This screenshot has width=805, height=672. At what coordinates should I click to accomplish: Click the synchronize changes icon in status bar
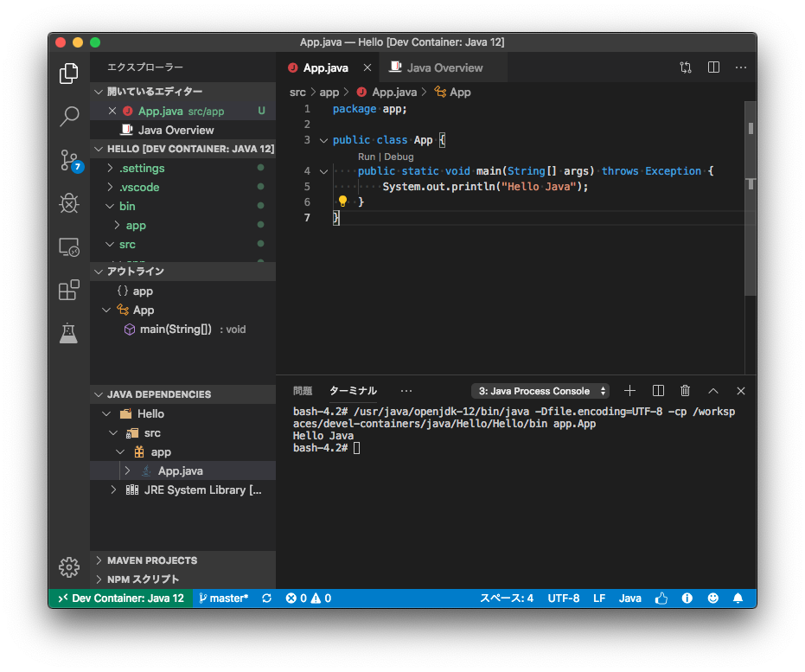[x=266, y=598]
